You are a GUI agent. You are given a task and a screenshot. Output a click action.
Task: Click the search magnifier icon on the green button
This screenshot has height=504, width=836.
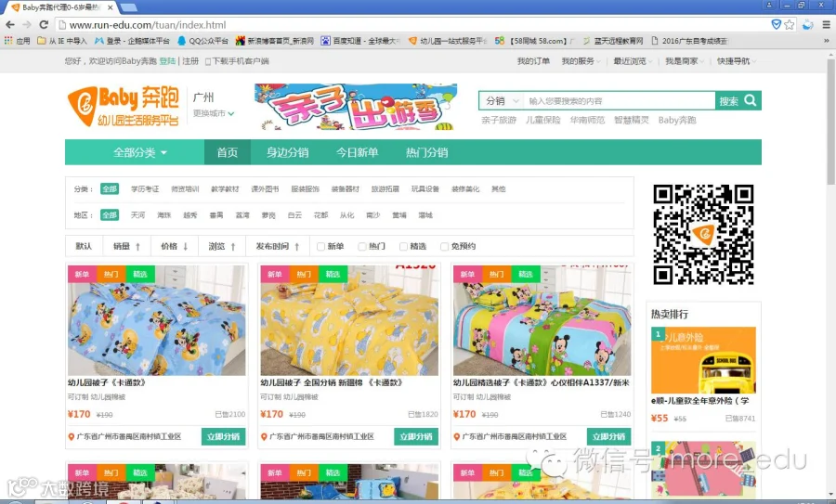click(751, 100)
